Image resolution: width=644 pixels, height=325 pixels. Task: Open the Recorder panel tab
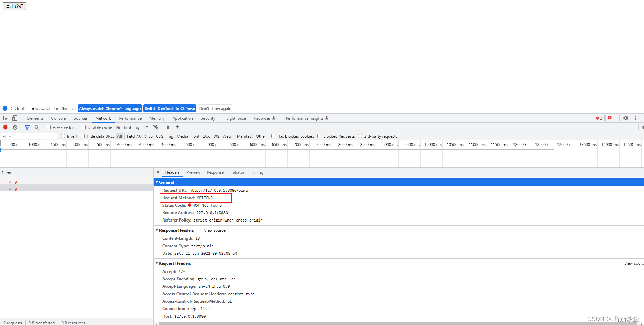[264, 118]
